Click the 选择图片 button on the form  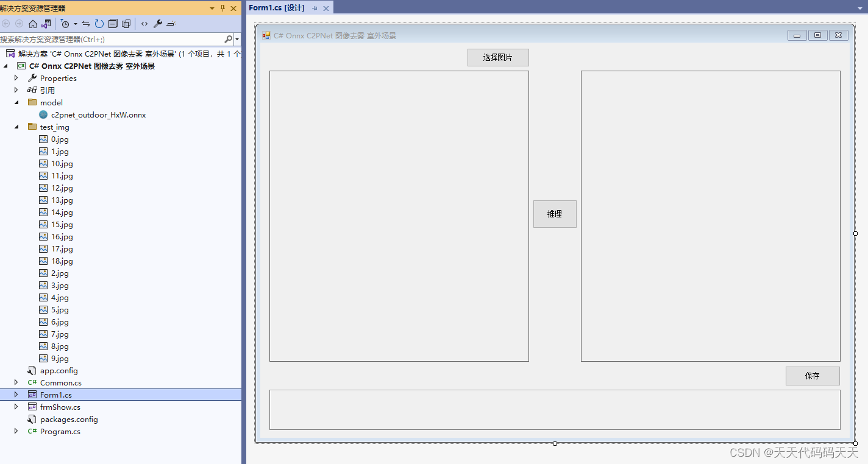click(x=497, y=57)
